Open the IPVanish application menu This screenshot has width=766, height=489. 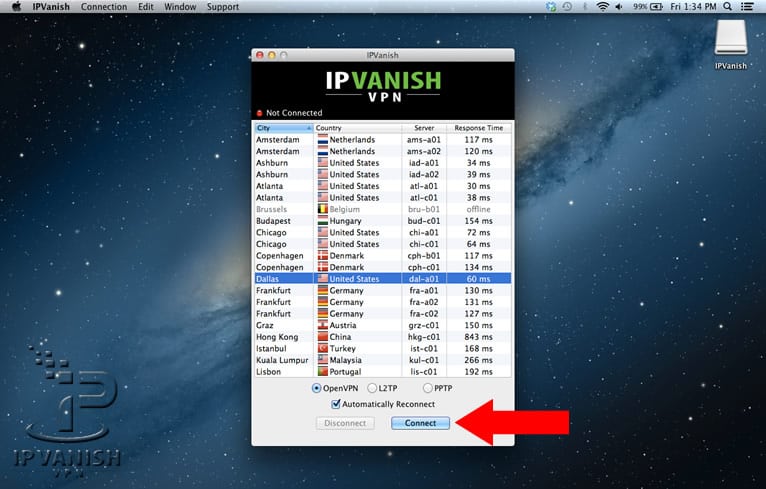pos(51,7)
